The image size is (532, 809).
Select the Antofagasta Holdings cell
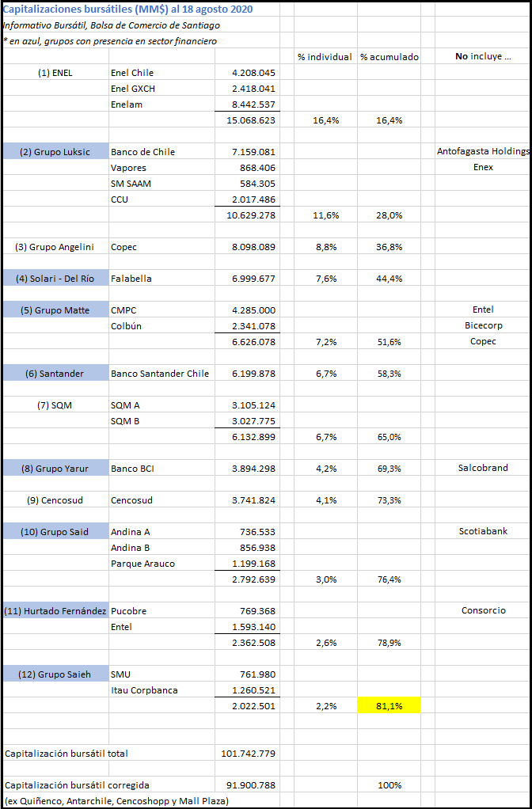tap(483, 152)
